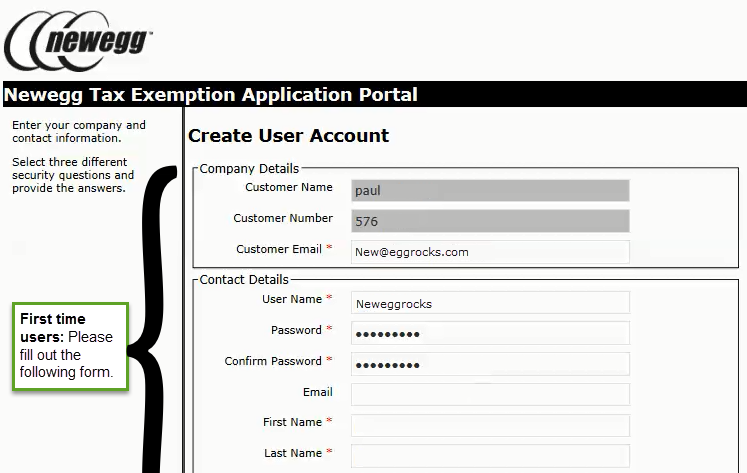Image resolution: width=747 pixels, height=473 pixels.
Task: Click the Create User Account heading
Action: (x=289, y=136)
